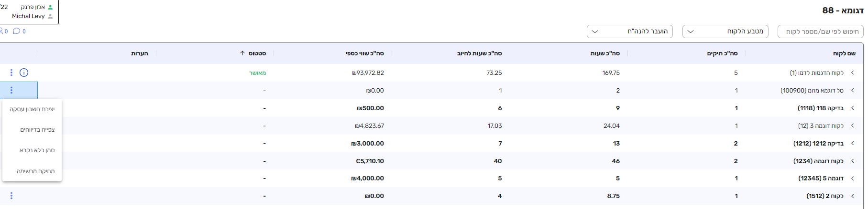Expand the לקוח הדגמות לדמו (1) row
Screen dimensions: 868x209
[853, 73]
